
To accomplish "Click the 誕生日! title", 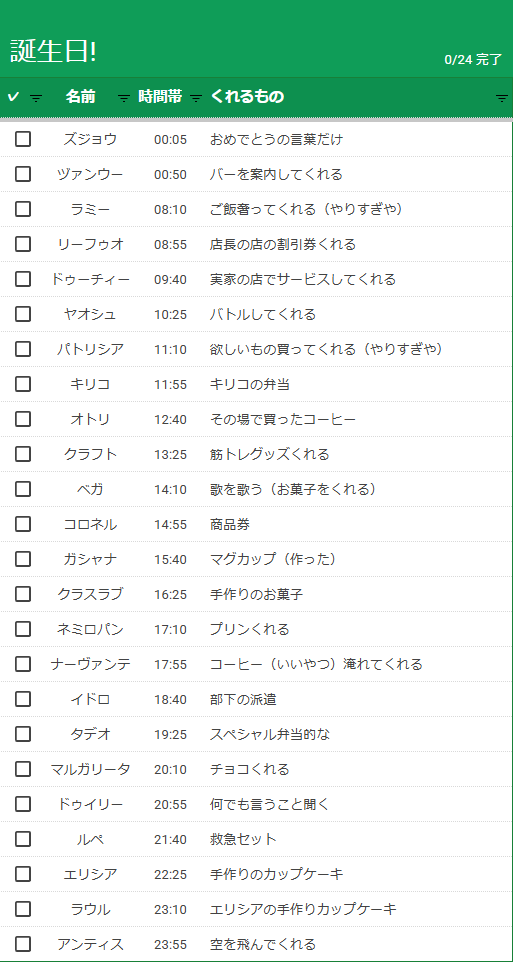I will point(53,52).
